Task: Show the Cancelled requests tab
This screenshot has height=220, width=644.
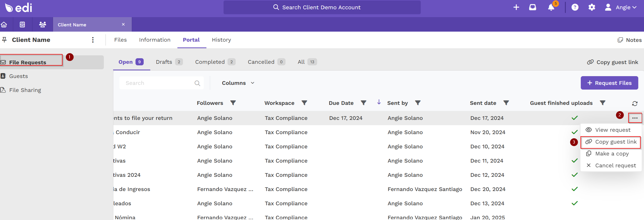Action: tap(267, 62)
